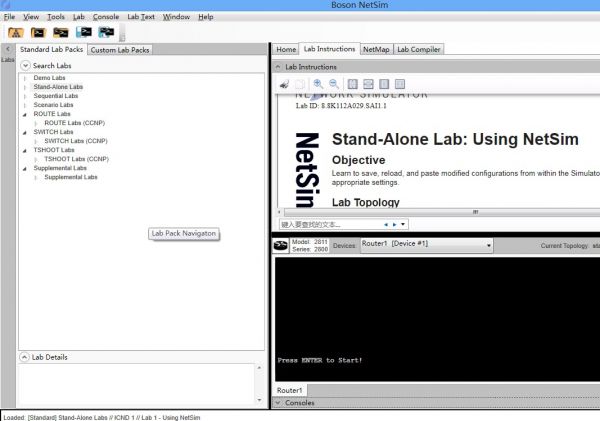
Task: Collapse the Supplemental Labs parent node
Action: 24,168
